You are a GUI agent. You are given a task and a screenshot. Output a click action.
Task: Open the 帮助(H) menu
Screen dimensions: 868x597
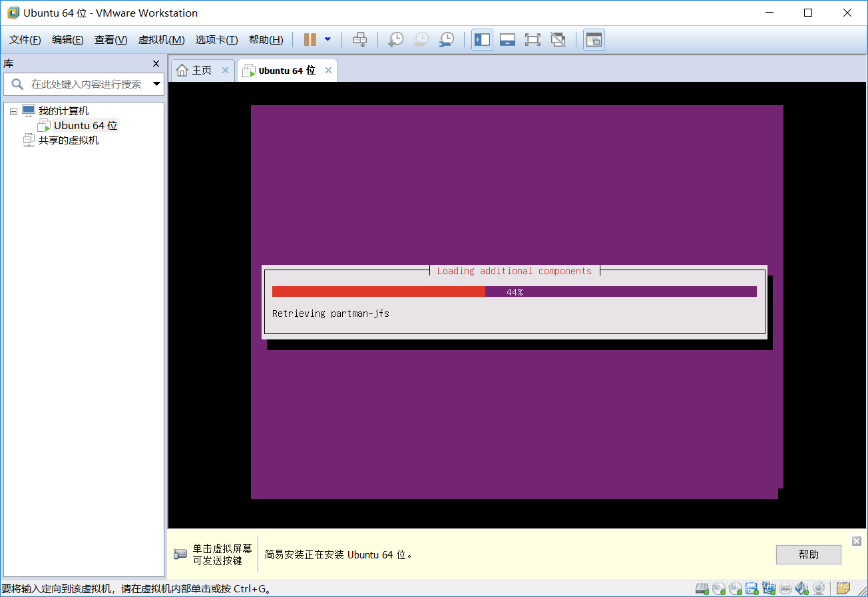266,40
